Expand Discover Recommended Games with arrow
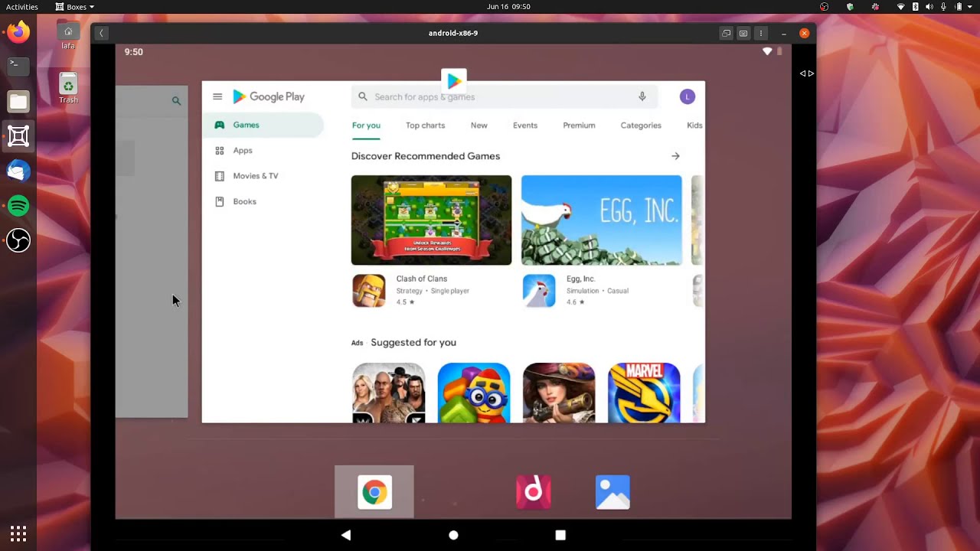980x551 pixels. (675, 156)
